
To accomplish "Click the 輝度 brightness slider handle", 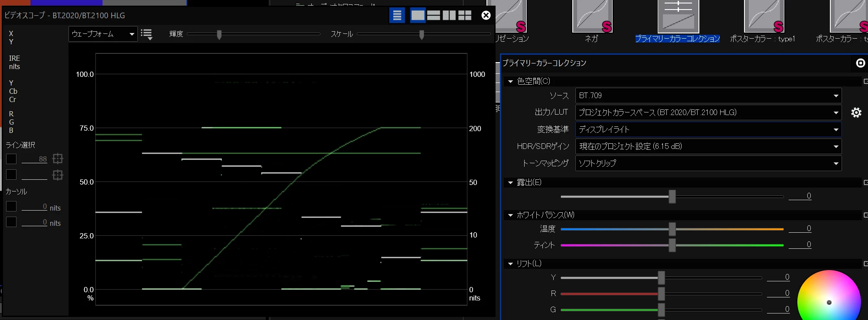I will point(219,34).
